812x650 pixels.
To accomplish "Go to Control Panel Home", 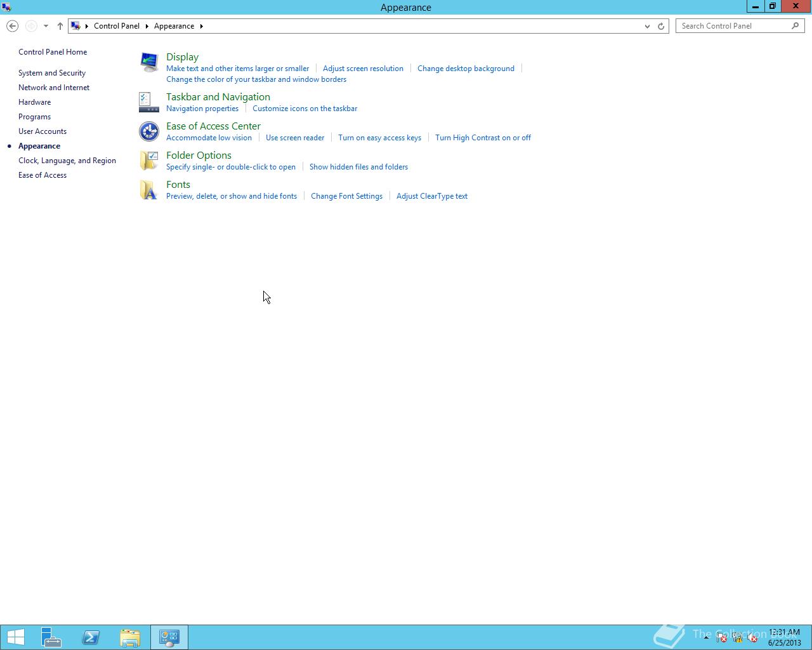I will pos(53,52).
